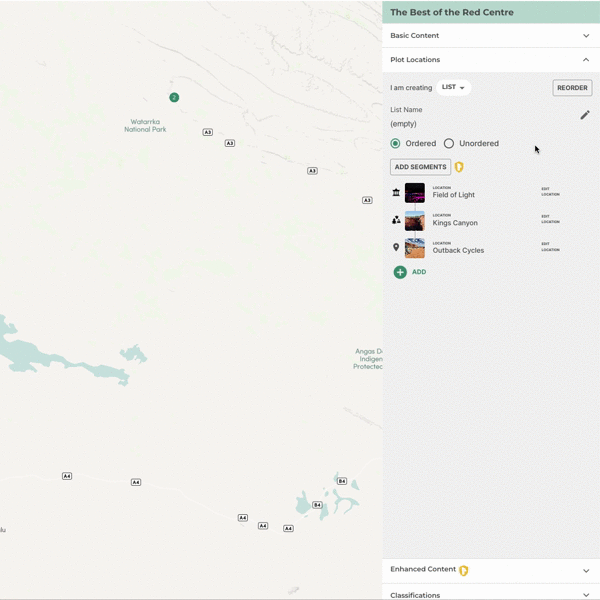Click Edit Location for Outback Cycles
This screenshot has height=600, width=600.
tap(550, 247)
